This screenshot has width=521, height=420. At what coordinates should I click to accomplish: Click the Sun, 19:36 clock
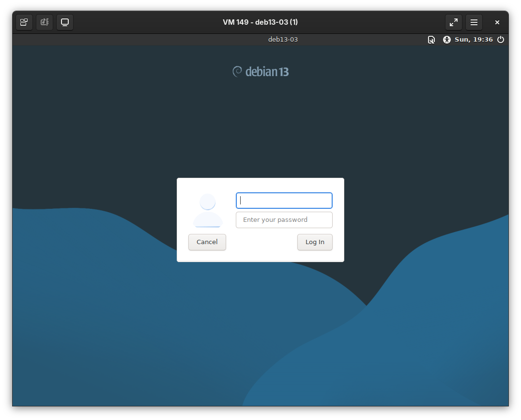[474, 40]
